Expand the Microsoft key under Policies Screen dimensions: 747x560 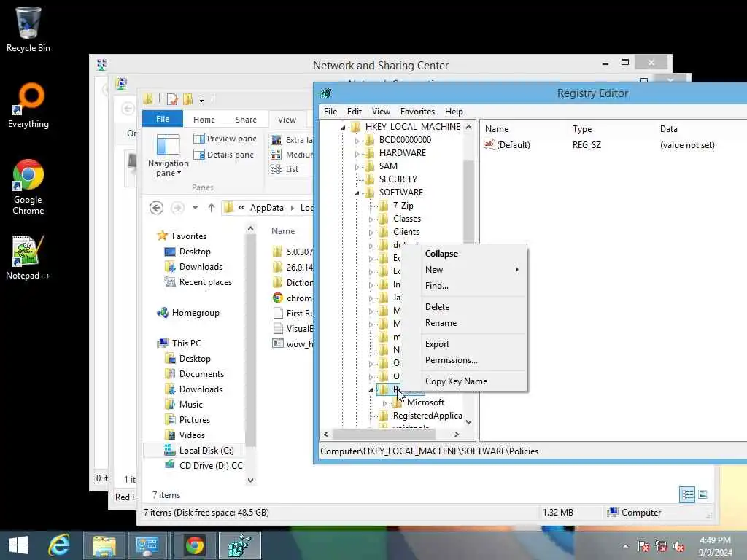tap(384, 402)
